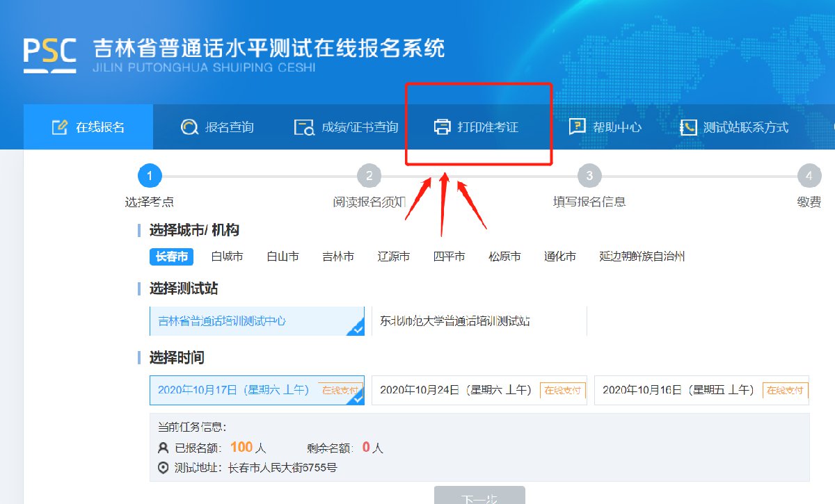
Task: Click the registered count 100 人
Action: (x=248, y=448)
